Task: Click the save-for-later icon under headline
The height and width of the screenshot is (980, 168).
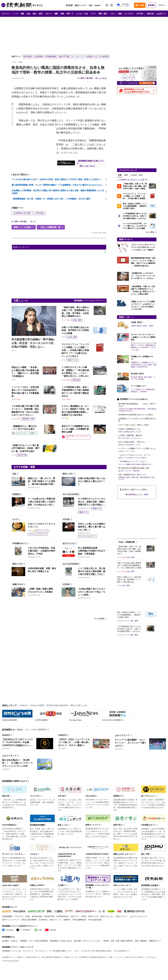Action: 78,78
